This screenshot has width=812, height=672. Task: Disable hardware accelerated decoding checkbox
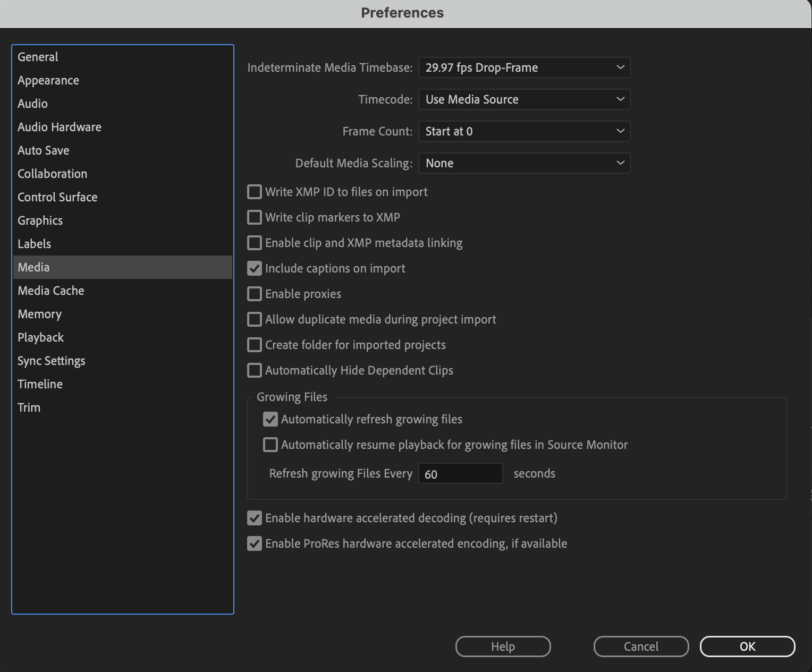(255, 518)
